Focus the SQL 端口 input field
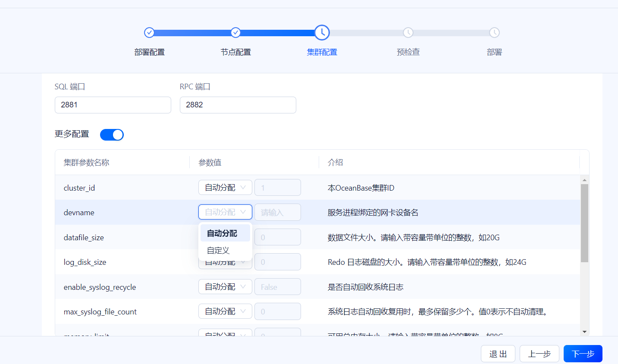Screen dimensions: 618x364 coord(113,105)
